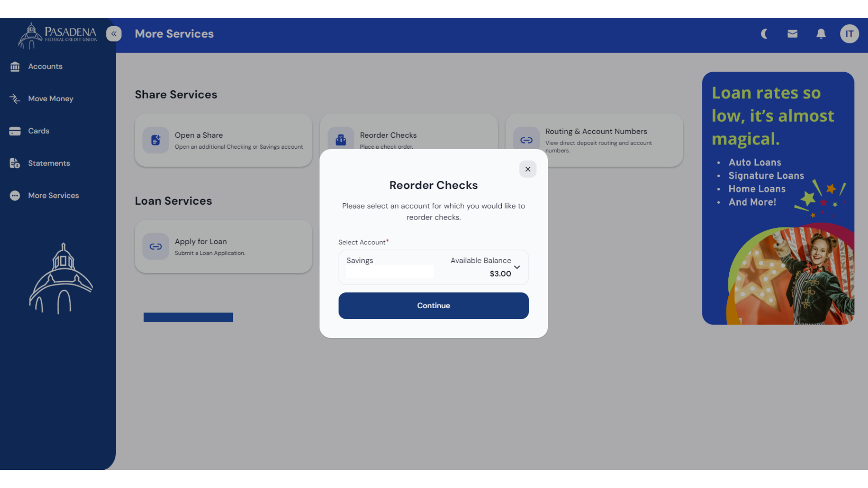This screenshot has height=488, width=868.
Task: Click the Continue button in modal
Action: click(x=434, y=305)
